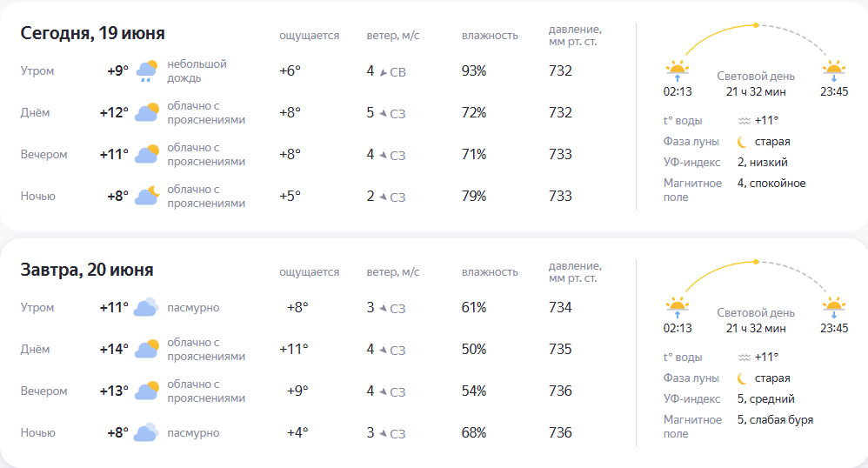Click tomorrow night's overcast cloud icon

tap(147, 432)
